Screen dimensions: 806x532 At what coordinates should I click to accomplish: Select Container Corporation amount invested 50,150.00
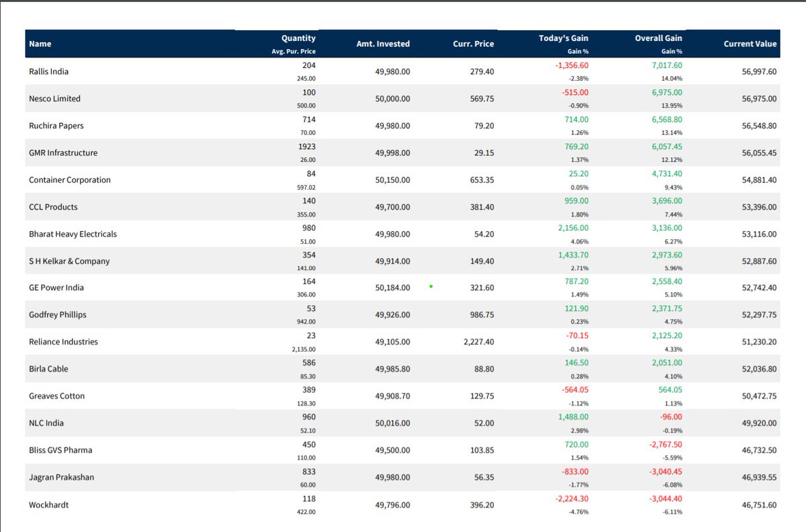(392, 180)
